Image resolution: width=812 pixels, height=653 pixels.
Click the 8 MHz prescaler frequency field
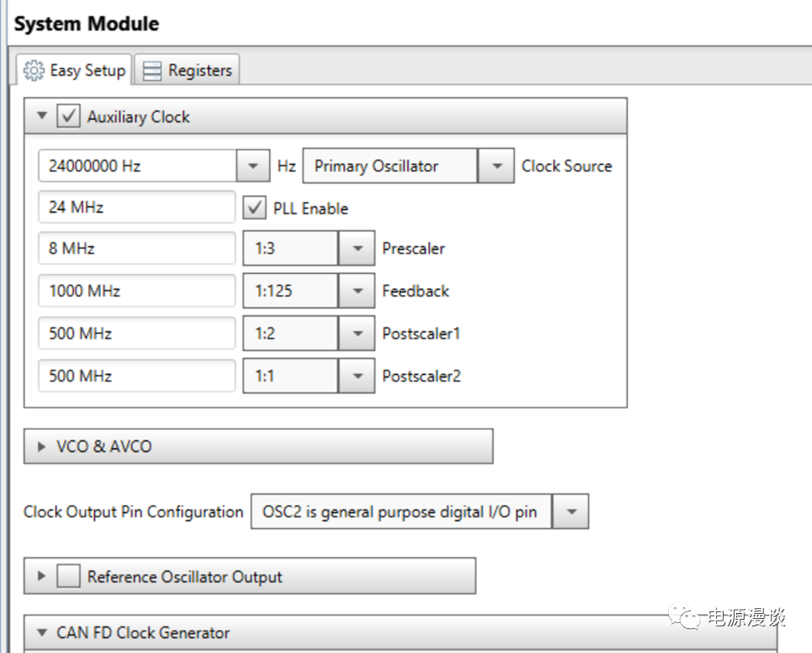pos(137,248)
